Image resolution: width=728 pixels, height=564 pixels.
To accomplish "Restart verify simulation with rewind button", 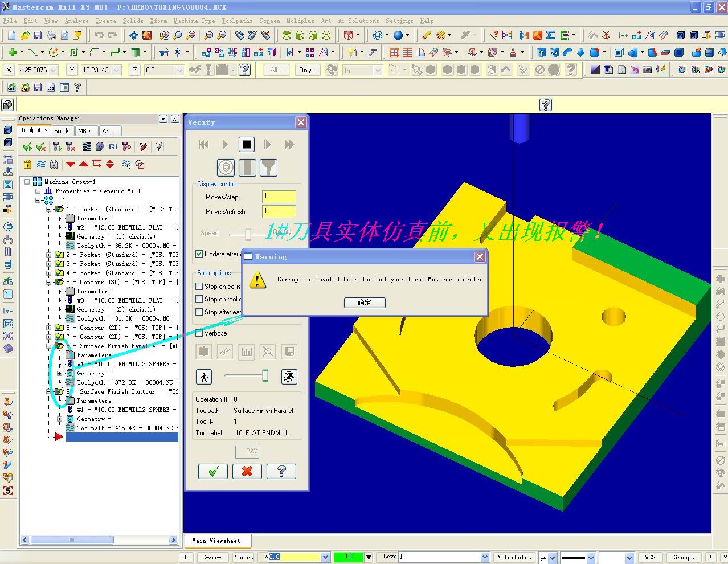I will pyautogui.click(x=204, y=145).
